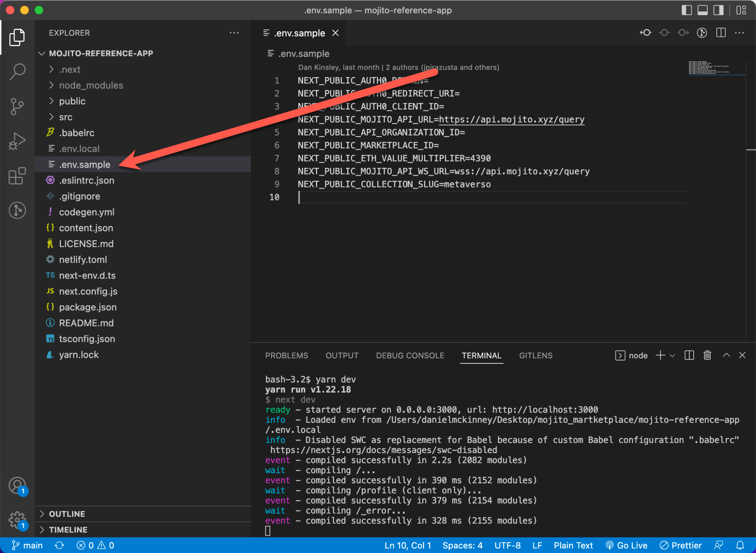Toggle the primary side bar layout button
This screenshot has height=553, width=756.
686,10
